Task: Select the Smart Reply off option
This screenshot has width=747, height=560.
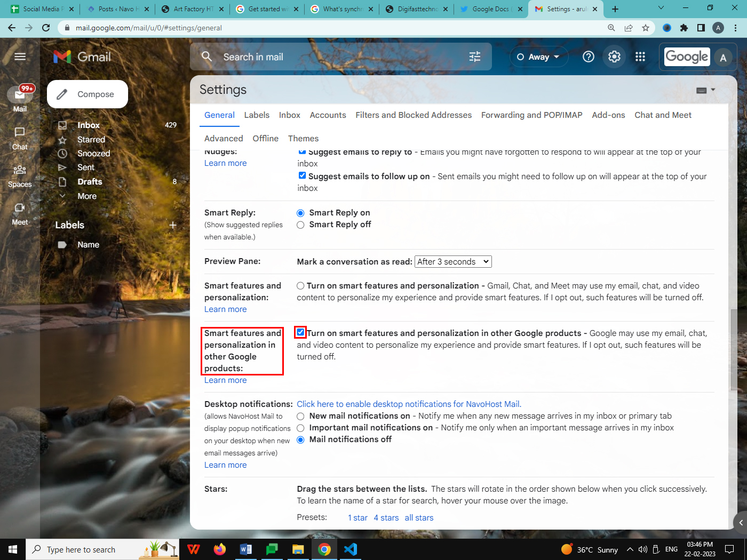Action: [x=300, y=225]
